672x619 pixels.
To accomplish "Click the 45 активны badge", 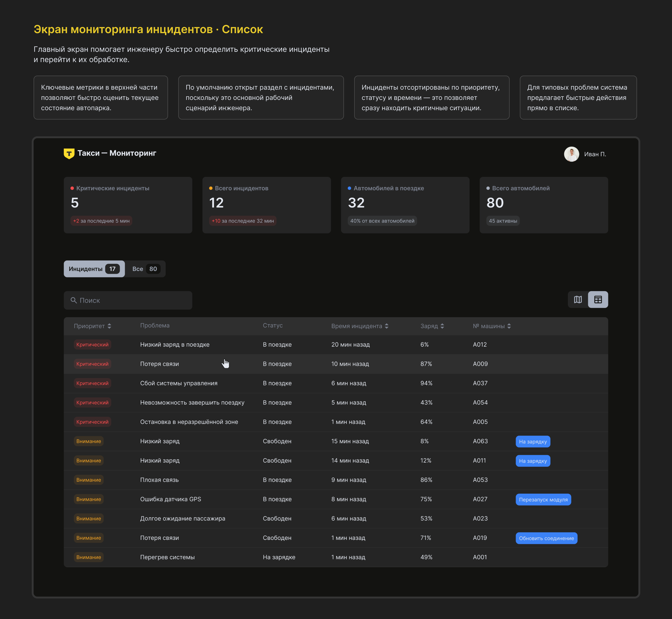I will point(503,221).
